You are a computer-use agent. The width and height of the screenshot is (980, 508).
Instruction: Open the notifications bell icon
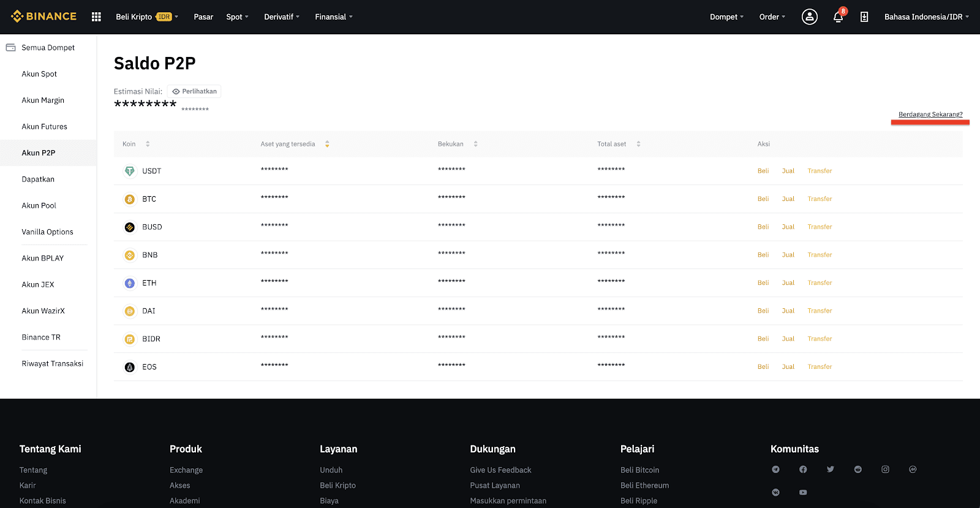click(x=839, y=17)
